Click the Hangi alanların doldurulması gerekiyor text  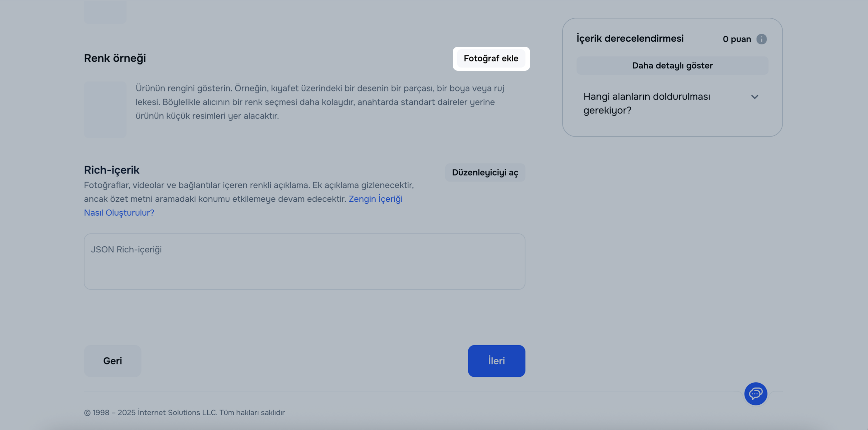coord(646,103)
